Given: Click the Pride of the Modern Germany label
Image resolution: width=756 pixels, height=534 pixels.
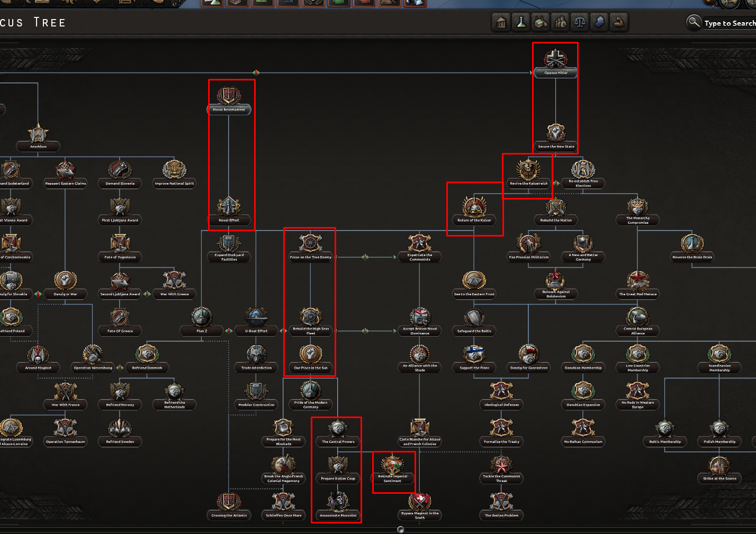Looking at the screenshot, I should [311, 405].
